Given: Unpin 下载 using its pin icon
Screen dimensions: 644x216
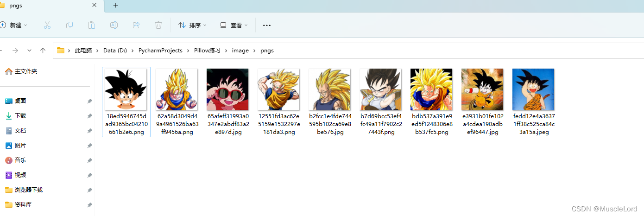Looking at the screenshot, I should tap(89, 116).
